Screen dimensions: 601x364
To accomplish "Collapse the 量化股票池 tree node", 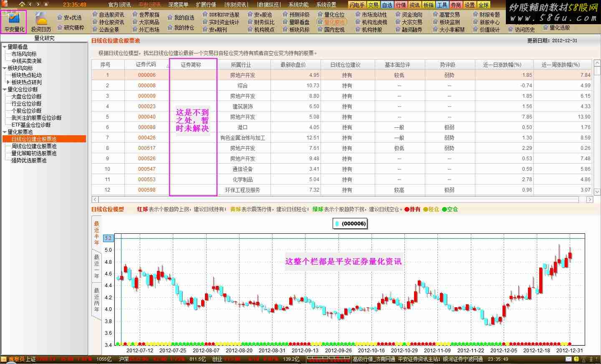I will [x=5, y=132].
